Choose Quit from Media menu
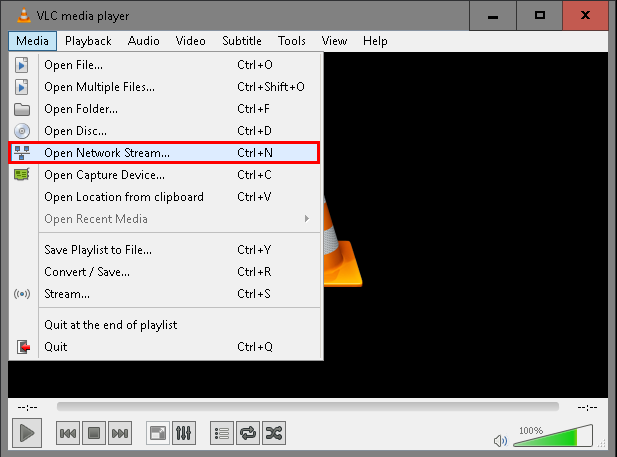The image size is (617, 457). click(166, 347)
